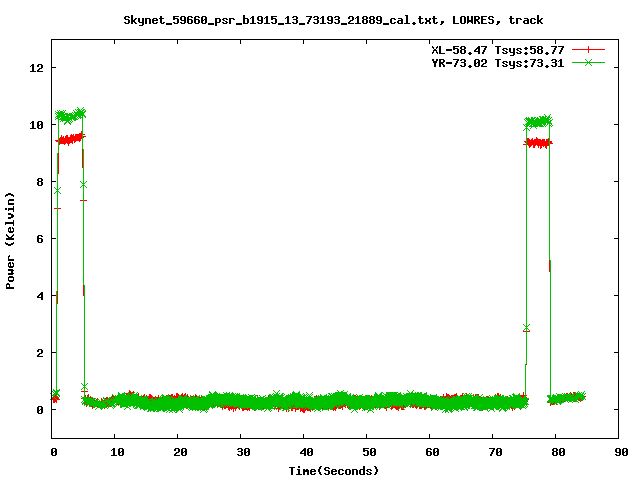Click the green YR legend line sample
The width and height of the screenshot is (640, 480).
[x=588, y=62]
